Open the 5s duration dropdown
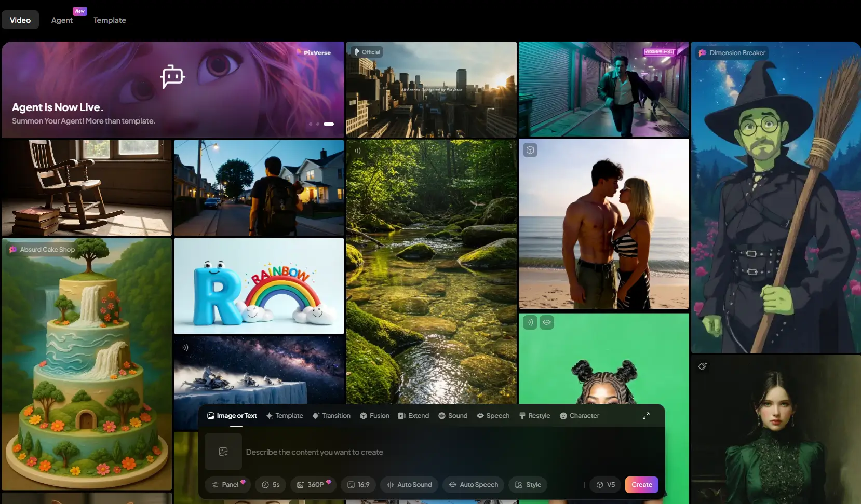Image resolution: width=861 pixels, height=504 pixels. tap(271, 485)
